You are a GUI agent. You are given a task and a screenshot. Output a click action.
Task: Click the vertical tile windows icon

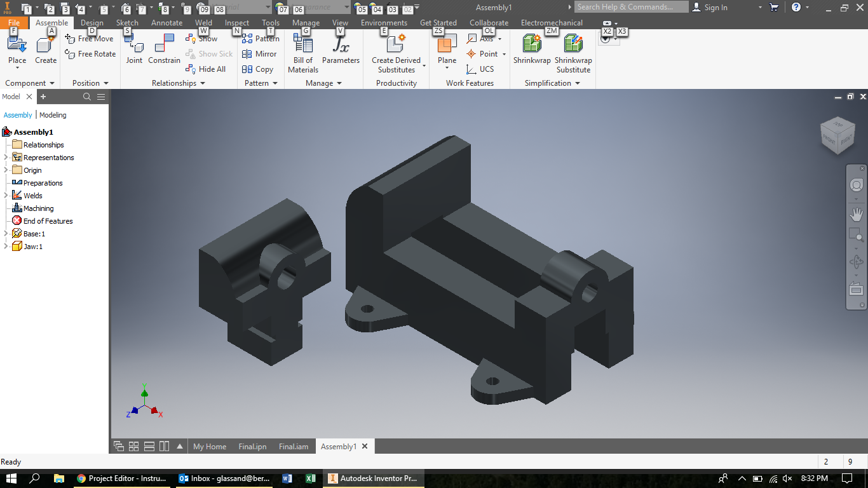[x=164, y=446]
